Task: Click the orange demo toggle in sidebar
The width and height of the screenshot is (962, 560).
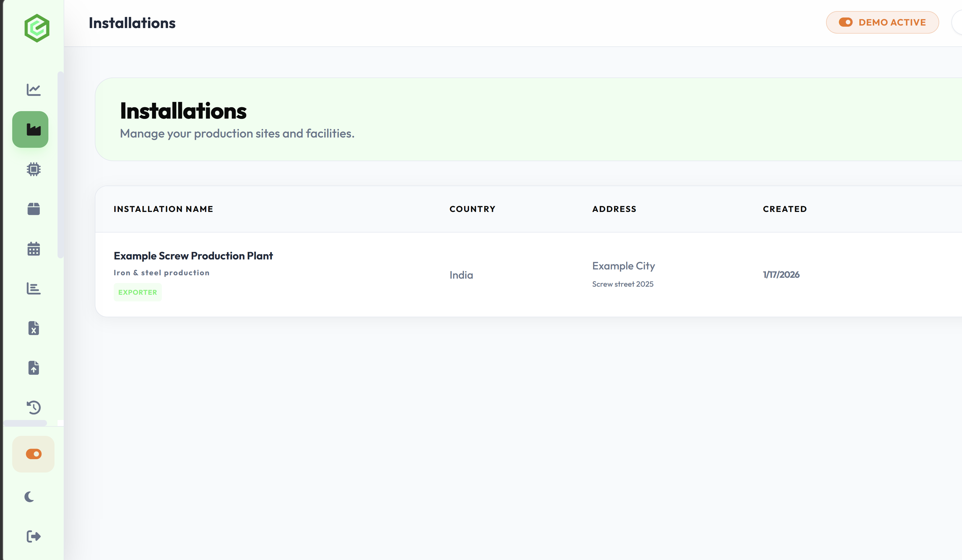Action: [34, 454]
